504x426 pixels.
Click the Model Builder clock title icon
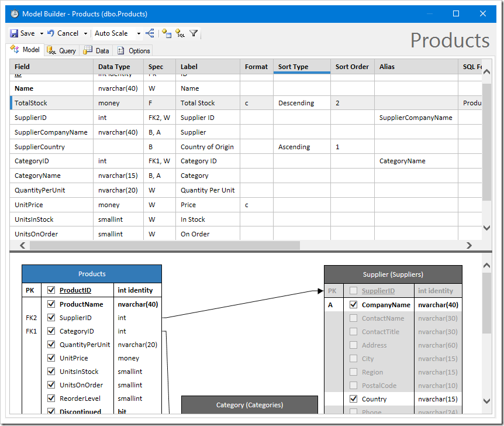click(15, 14)
